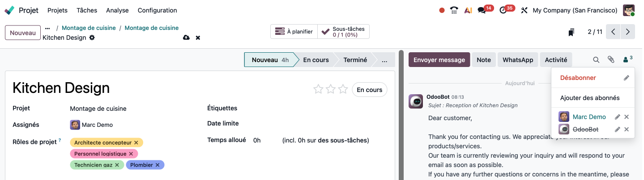The height and width of the screenshot is (180, 644).
Task: Search messages with magnifier icon
Action: click(x=596, y=60)
